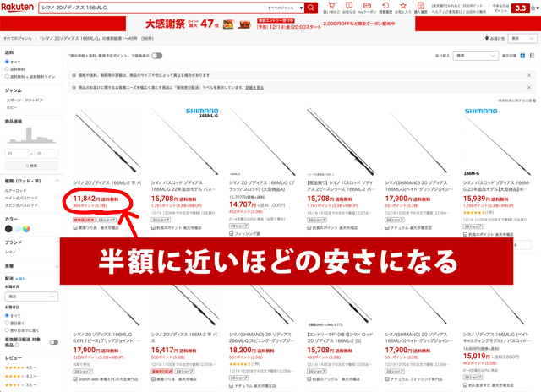Select the ホビー genre

pyautogui.click(x=11, y=107)
